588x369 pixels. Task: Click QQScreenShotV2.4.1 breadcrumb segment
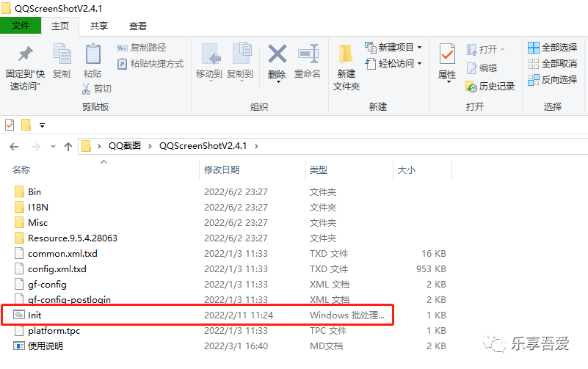click(x=203, y=146)
